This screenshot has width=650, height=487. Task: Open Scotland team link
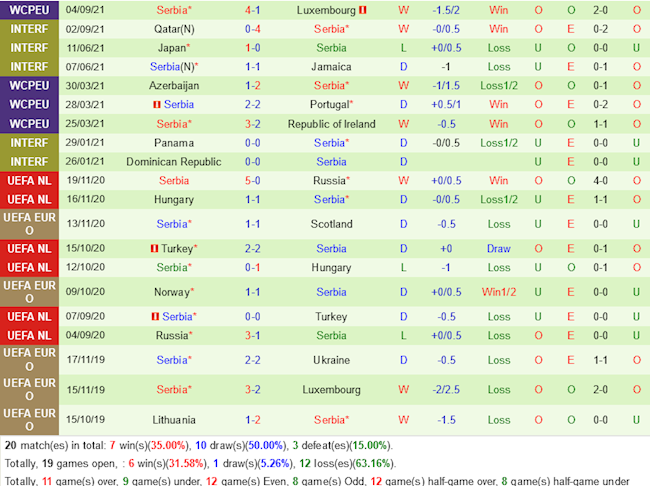(x=332, y=224)
